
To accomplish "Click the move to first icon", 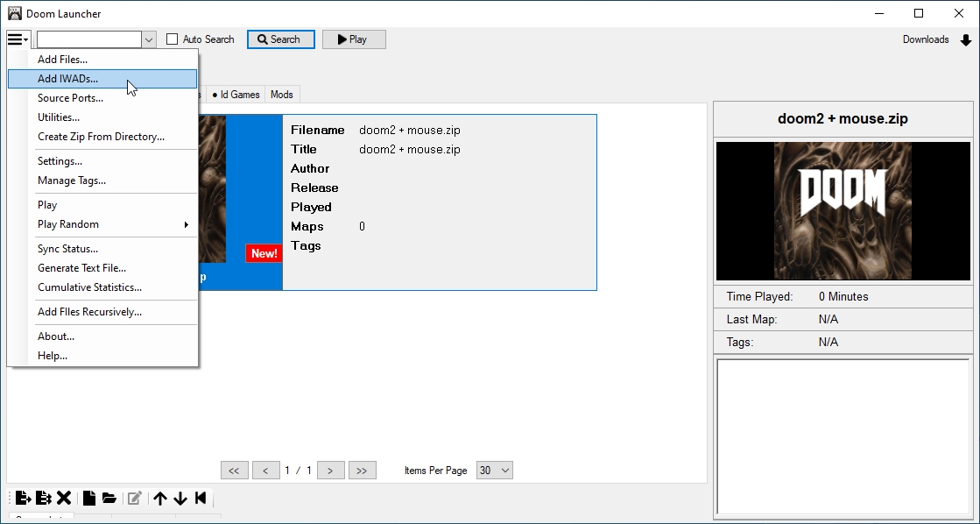I will click(x=201, y=498).
